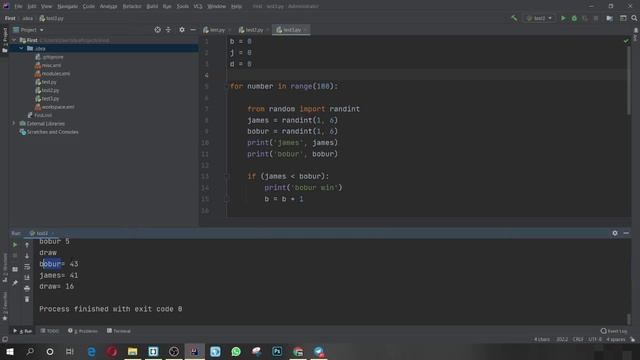640x360 pixels.
Task: Click the Collapse All icon in Project panel
Action: 168,30
